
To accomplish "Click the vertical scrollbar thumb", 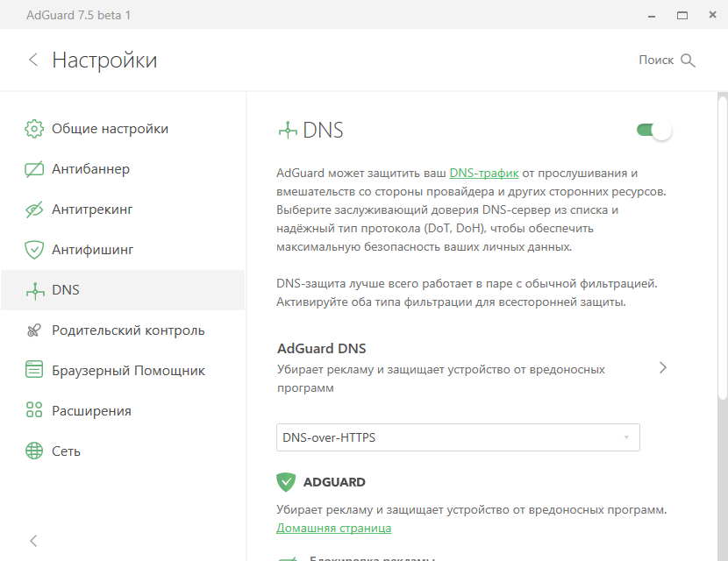I will coord(723,247).
